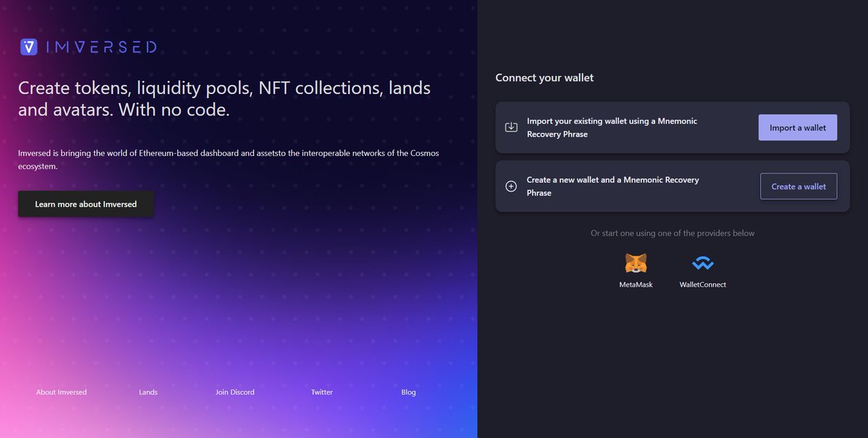Open the Twitter footer link

click(x=322, y=392)
